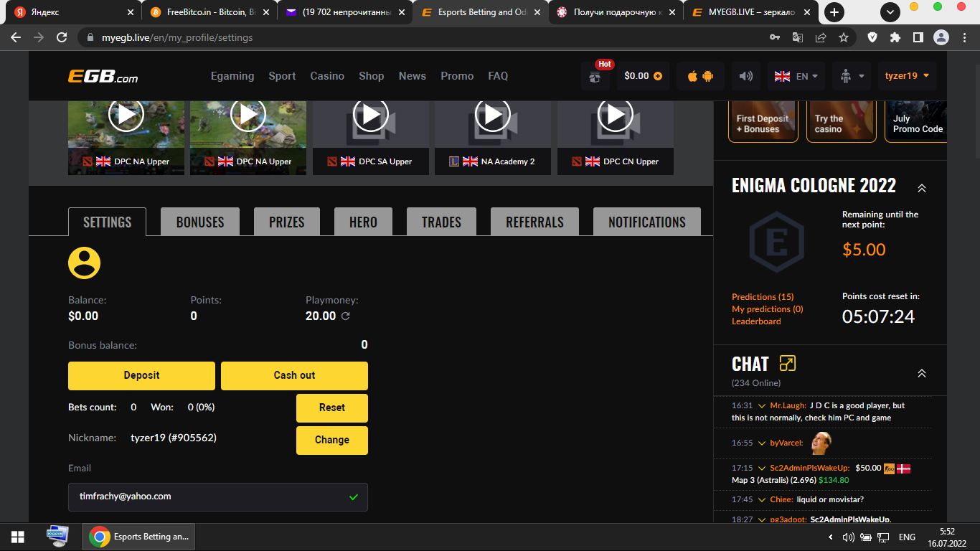Mute site sound with the speaker icon
Image resolution: width=980 pixels, height=551 pixels.
746,76
